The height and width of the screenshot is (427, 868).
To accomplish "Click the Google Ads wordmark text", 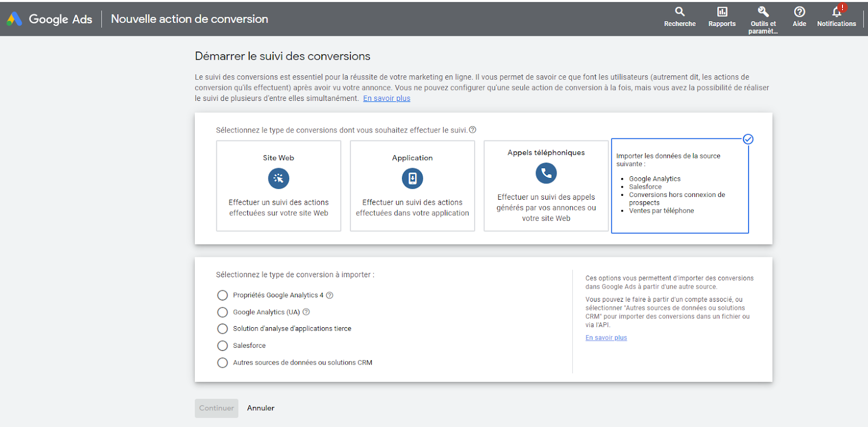I will [60, 19].
